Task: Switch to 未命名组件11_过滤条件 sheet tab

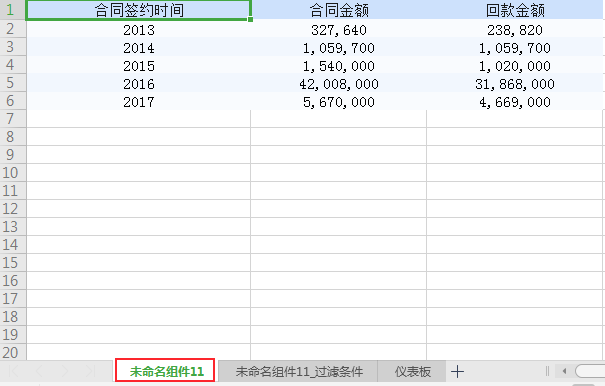Action: pos(299,372)
